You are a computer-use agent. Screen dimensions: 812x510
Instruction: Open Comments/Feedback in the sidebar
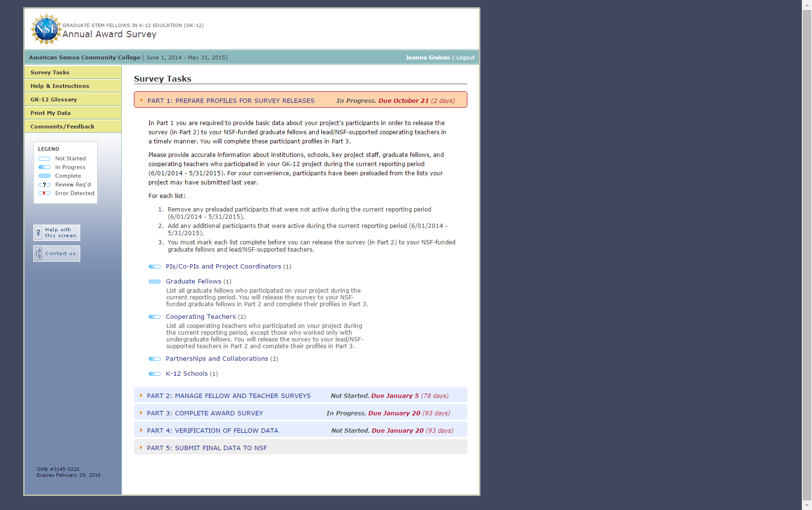(73, 127)
